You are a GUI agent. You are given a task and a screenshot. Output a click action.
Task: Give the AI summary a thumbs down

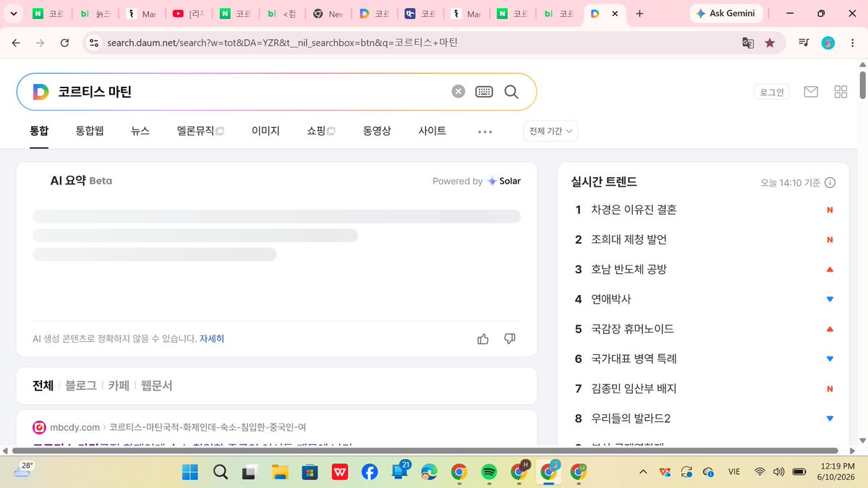[509, 338]
